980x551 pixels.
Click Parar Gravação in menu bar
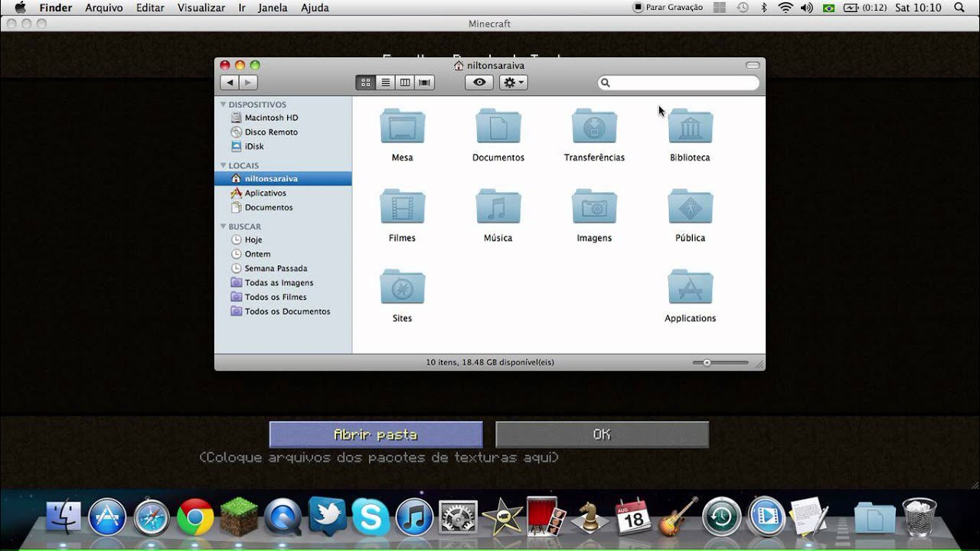(668, 8)
